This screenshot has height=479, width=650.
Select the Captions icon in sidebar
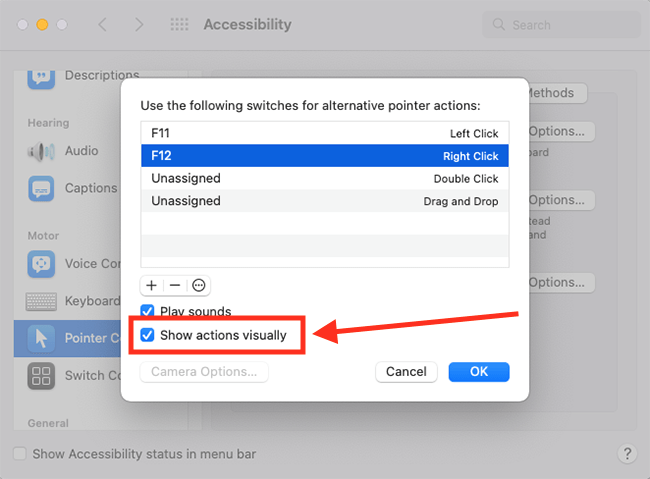41,188
